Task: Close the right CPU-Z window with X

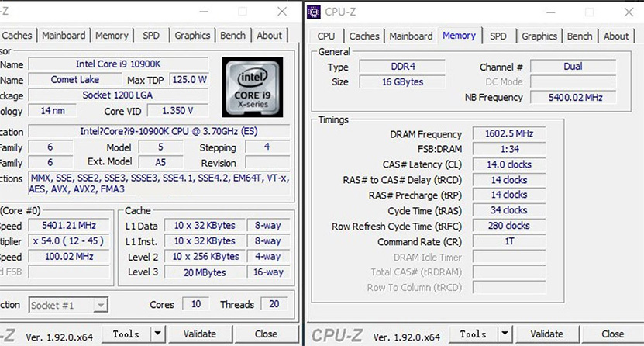Action: pyautogui.click(x=629, y=12)
